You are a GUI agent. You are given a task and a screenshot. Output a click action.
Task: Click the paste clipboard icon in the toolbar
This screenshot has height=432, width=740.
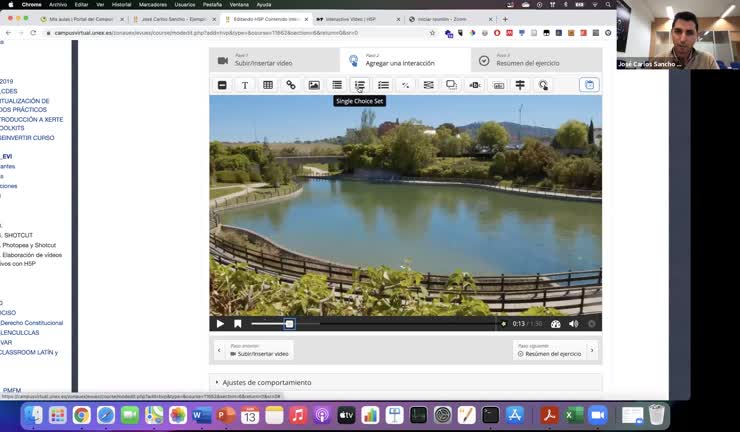point(590,85)
